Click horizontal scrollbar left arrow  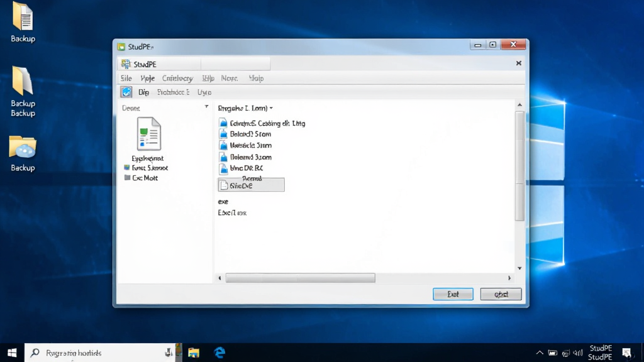pos(219,278)
